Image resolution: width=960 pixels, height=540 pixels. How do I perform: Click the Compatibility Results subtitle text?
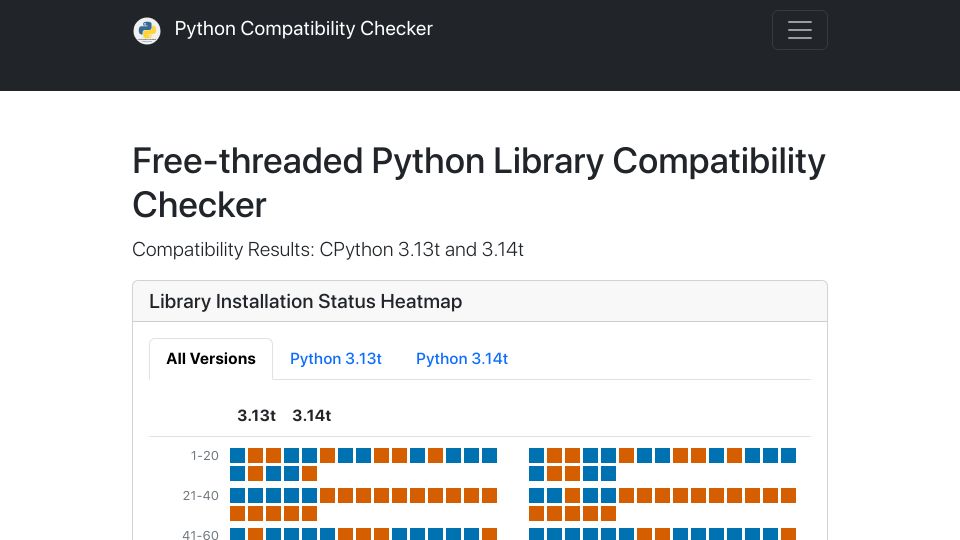[328, 250]
